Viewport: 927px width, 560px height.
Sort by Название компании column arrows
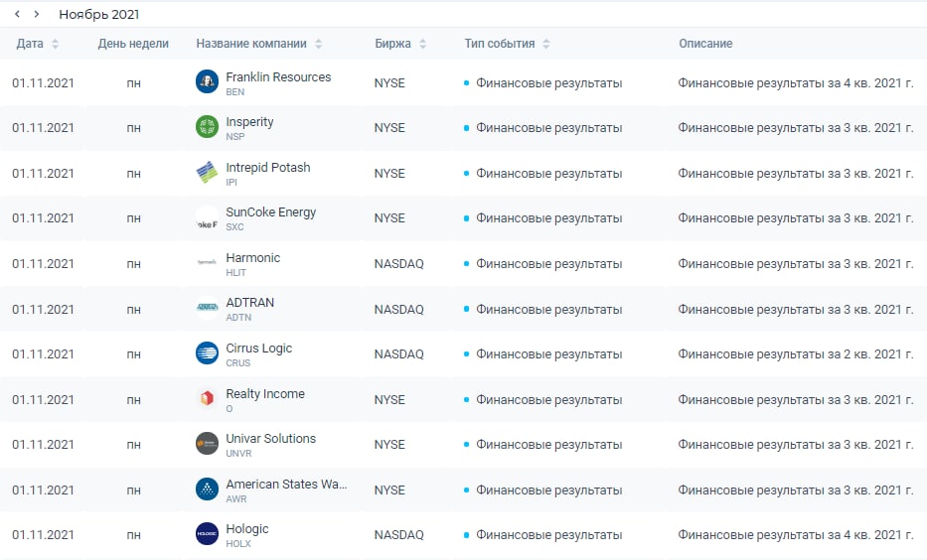tap(319, 44)
